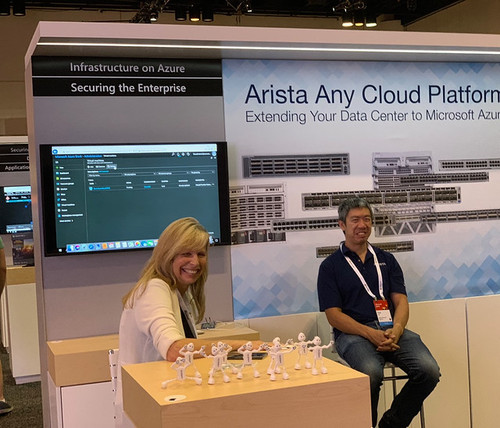Open the rightmost filter dropdown in the filter row
The height and width of the screenshot is (428, 500).
(203, 172)
